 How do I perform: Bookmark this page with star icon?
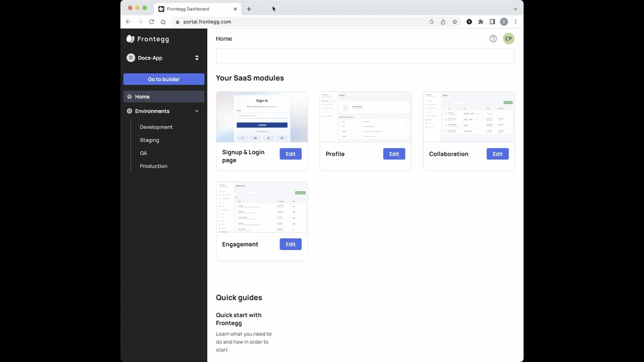[x=455, y=21]
